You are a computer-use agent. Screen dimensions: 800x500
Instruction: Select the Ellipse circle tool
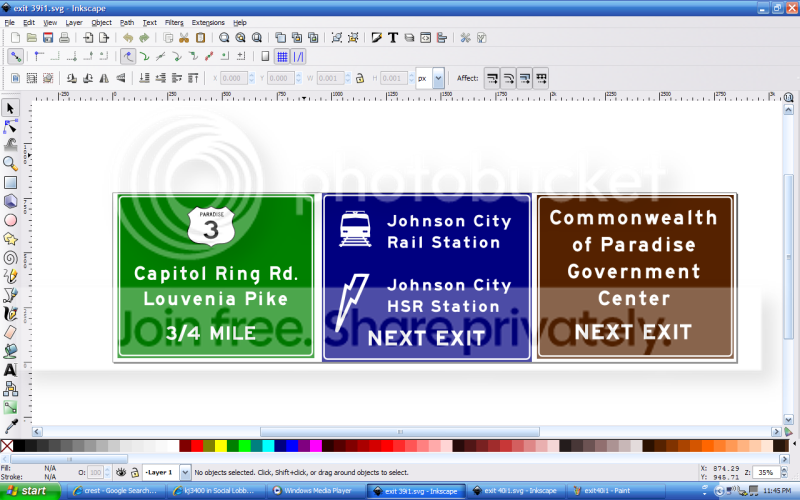(10, 220)
